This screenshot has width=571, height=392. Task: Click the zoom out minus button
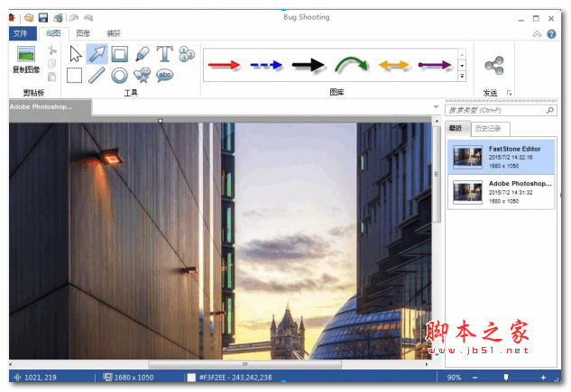pyautogui.click(x=474, y=378)
